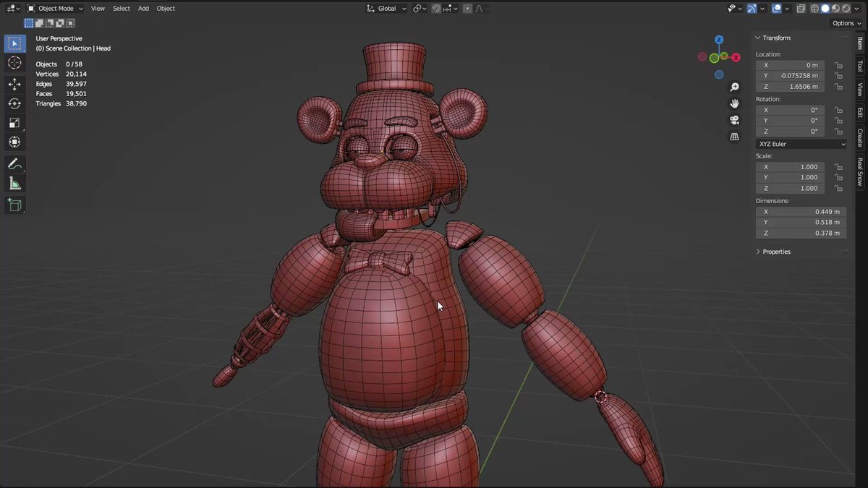The width and height of the screenshot is (868, 488).
Task: Open the Options dropdown
Action: pyautogui.click(x=846, y=23)
